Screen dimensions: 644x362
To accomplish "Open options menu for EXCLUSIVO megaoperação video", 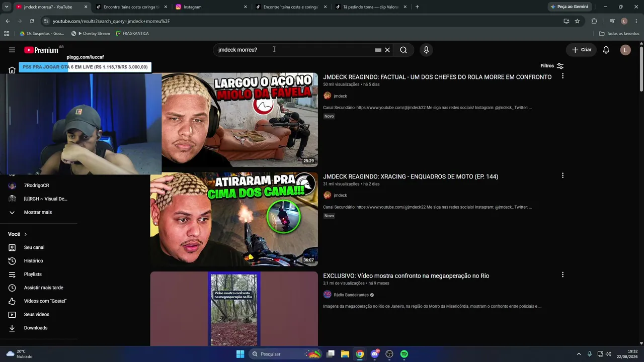I will pyautogui.click(x=562, y=275).
